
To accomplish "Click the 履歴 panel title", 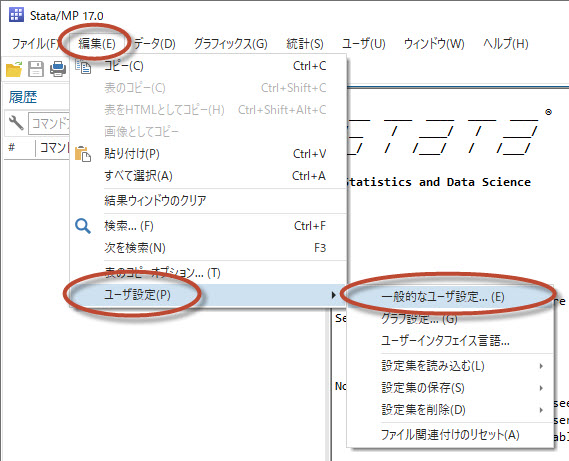I will [23, 97].
